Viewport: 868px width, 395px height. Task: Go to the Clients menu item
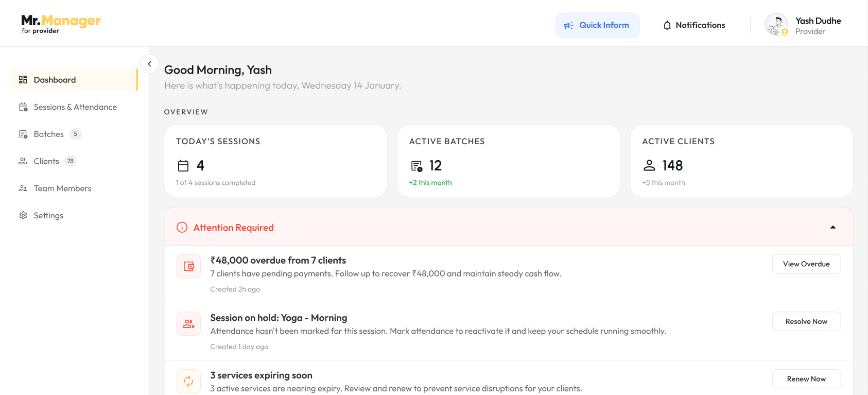(x=74, y=161)
